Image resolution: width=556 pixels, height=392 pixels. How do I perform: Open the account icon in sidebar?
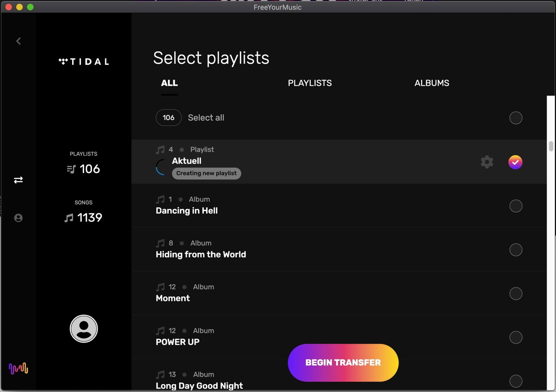[18, 218]
